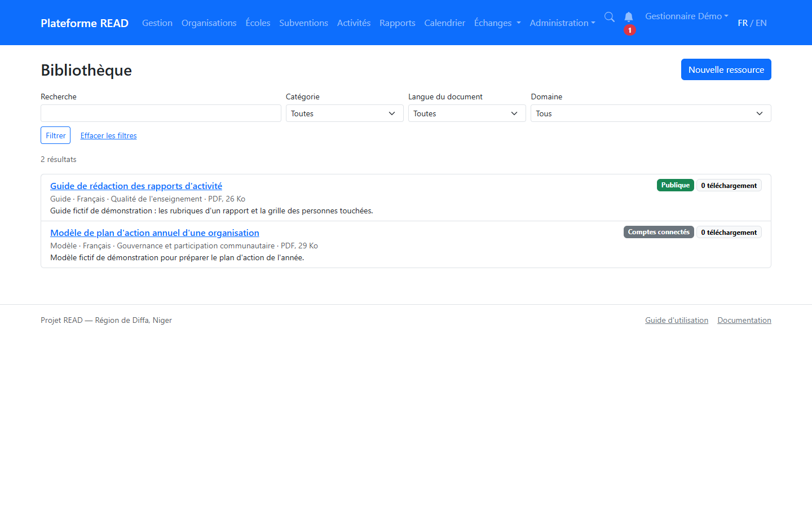This screenshot has height=508, width=812.
Task: Open the Subventions page
Action: [303, 23]
